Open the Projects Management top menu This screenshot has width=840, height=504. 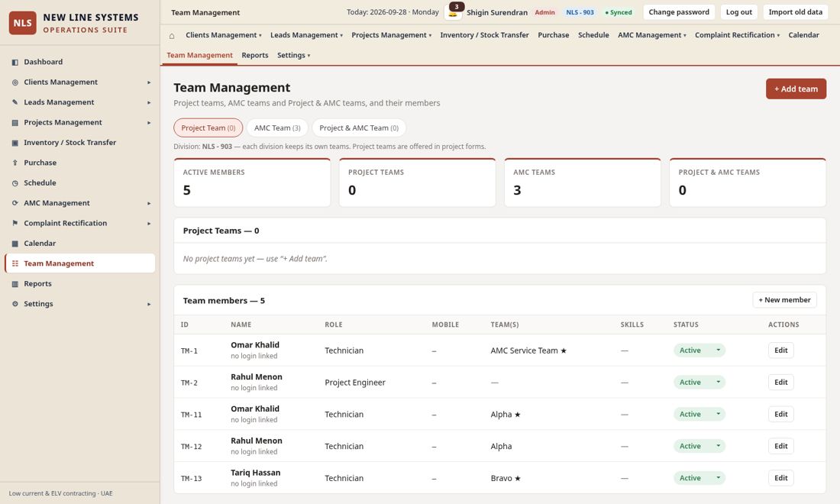(391, 35)
